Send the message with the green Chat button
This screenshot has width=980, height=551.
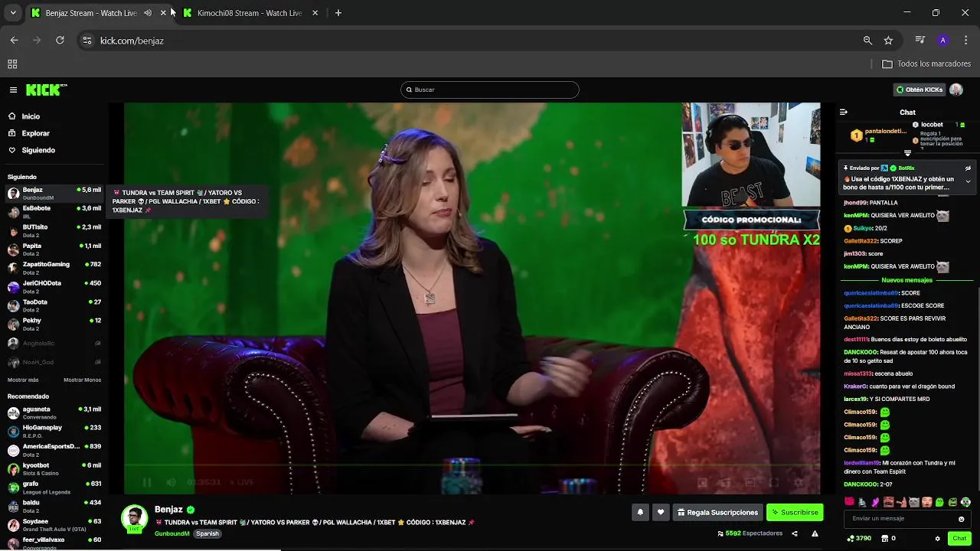coord(959,538)
